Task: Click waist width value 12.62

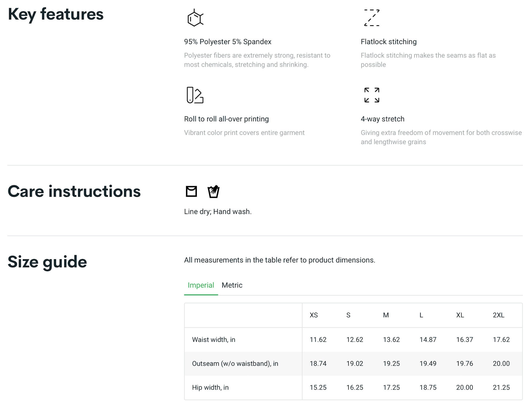Action: (x=355, y=340)
